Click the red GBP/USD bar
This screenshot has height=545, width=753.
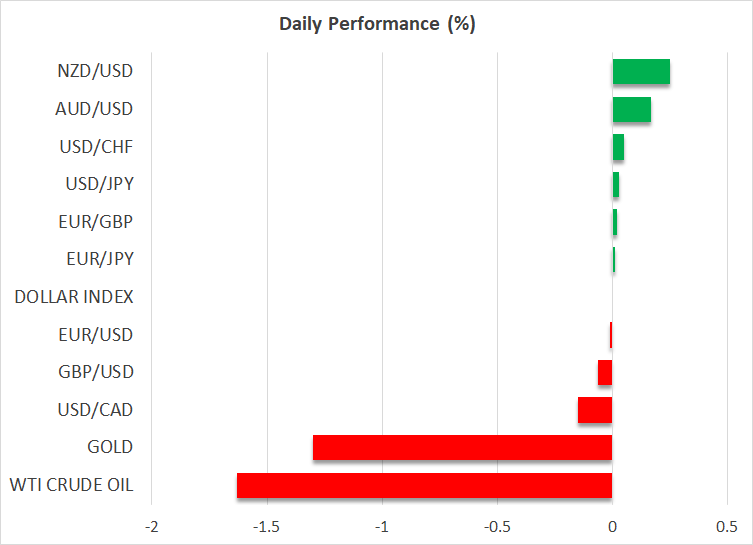click(605, 372)
